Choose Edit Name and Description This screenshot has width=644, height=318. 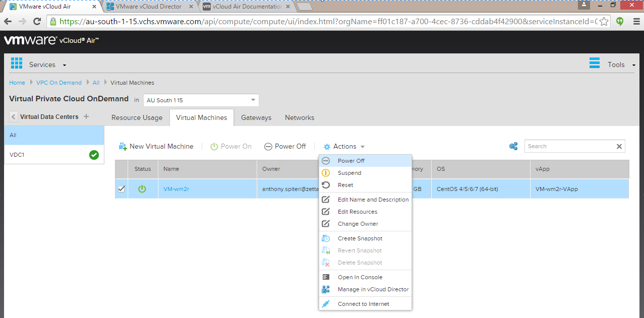coord(365,200)
